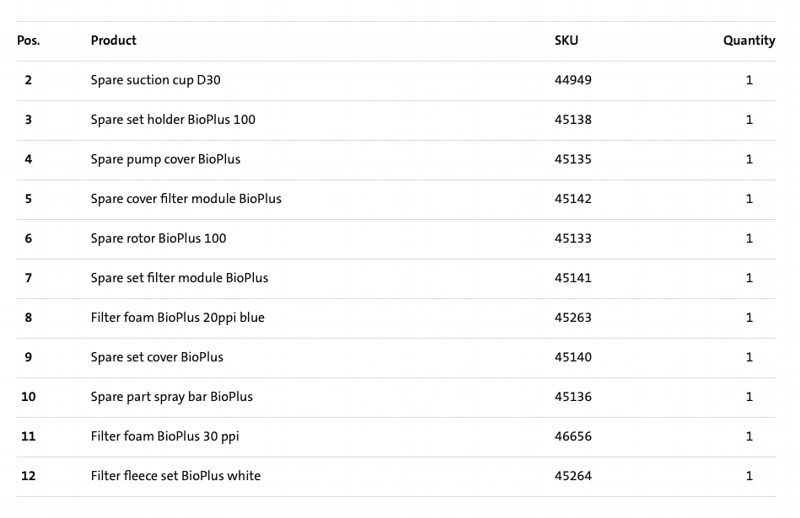This screenshot has width=800, height=518.
Task: Choose Filter foam BioPlus 30 ppi
Action: tap(165, 436)
